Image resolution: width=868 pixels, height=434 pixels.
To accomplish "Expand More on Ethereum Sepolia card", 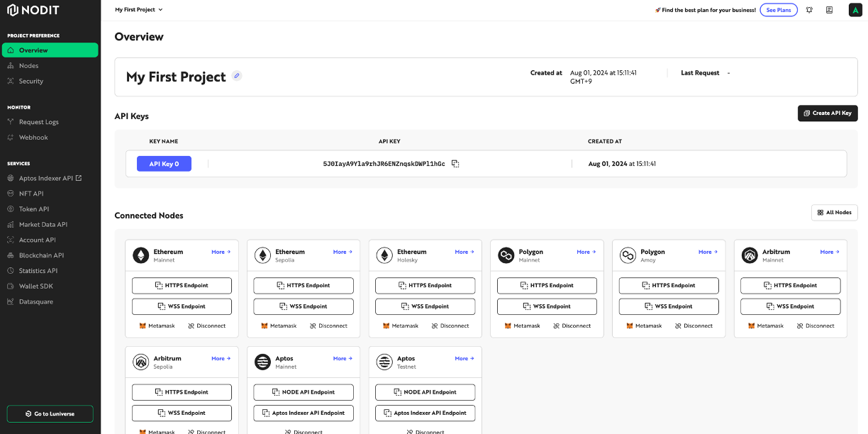I will click(x=343, y=252).
